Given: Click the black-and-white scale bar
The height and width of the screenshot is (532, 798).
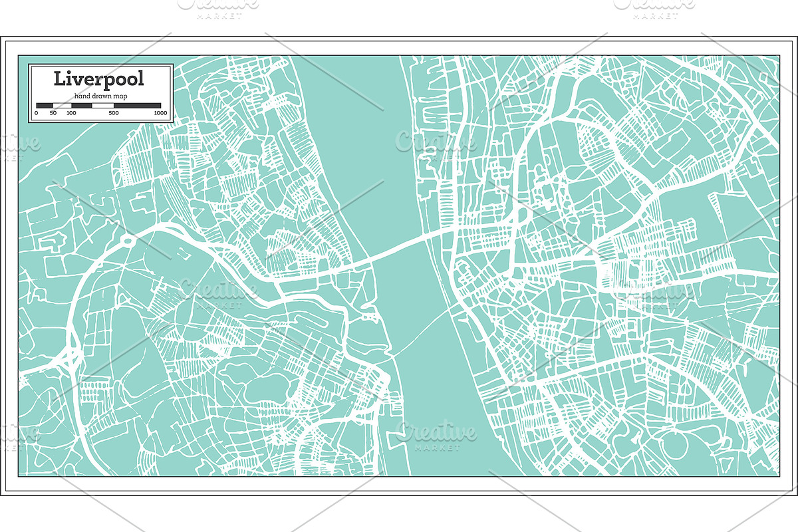Looking at the screenshot, I should [x=98, y=106].
